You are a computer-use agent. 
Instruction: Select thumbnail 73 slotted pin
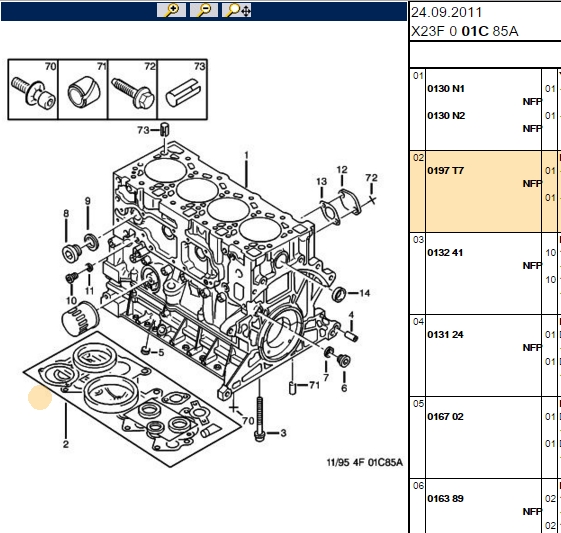(182, 89)
